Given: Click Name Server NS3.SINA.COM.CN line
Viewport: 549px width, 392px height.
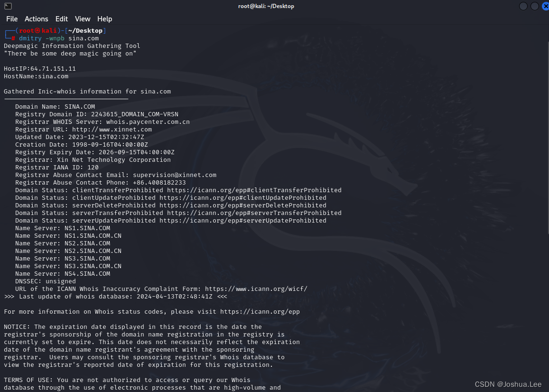Looking at the screenshot, I should (x=68, y=266).
